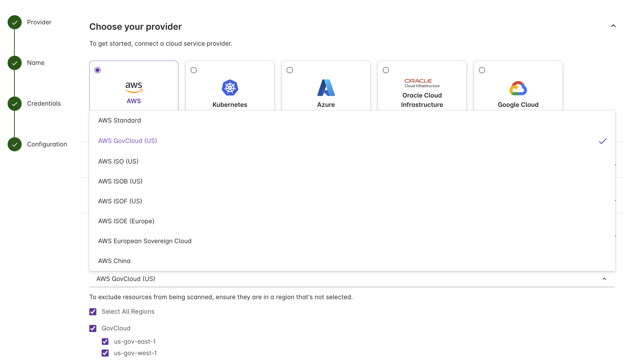Select AWS ISO (US) option
This screenshot has width=639, height=364.
118,161
